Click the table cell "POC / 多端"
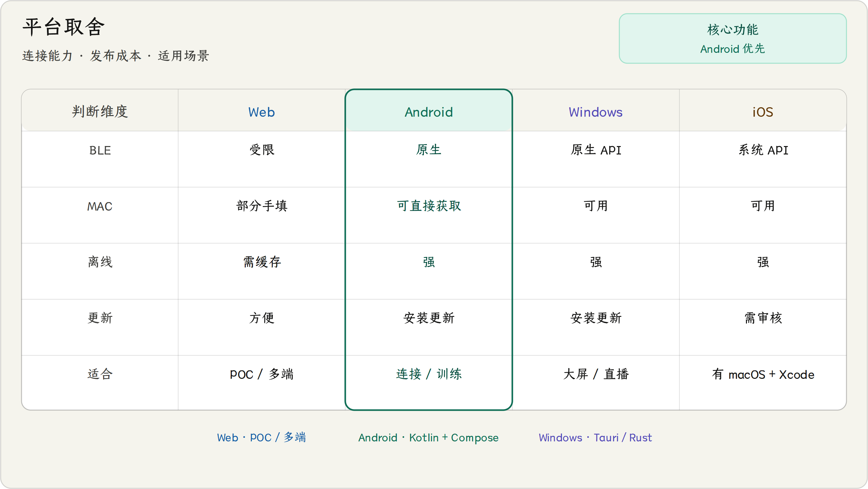 (262, 374)
